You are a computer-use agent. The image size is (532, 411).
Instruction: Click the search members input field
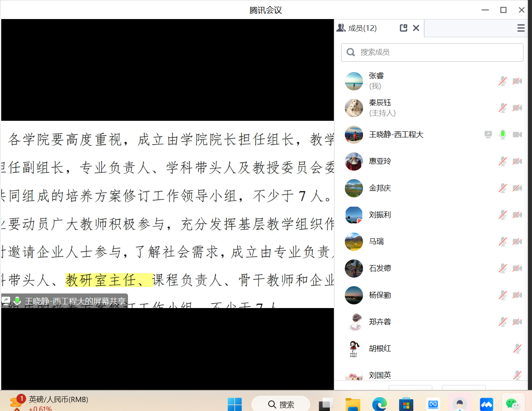coord(432,52)
